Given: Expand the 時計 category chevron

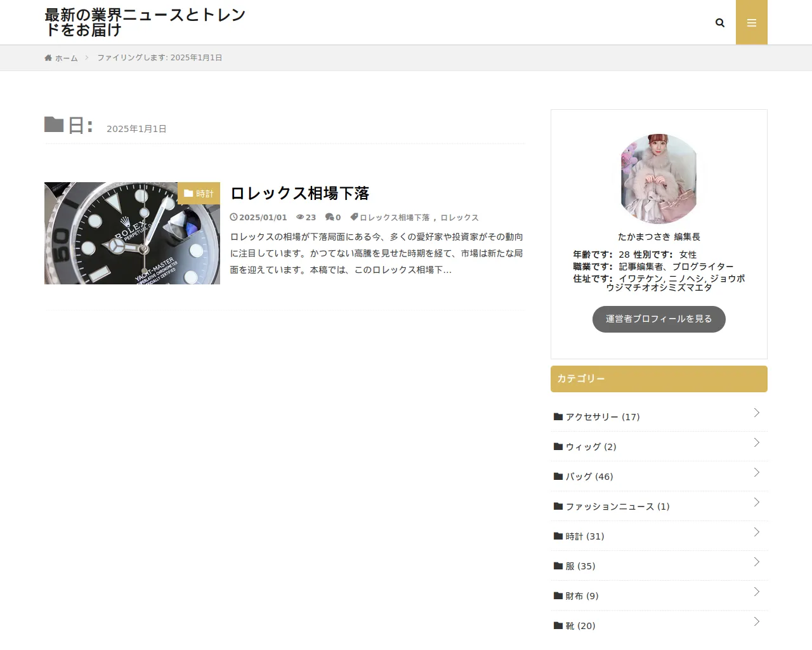Looking at the screenshot, I should point(757,532).
